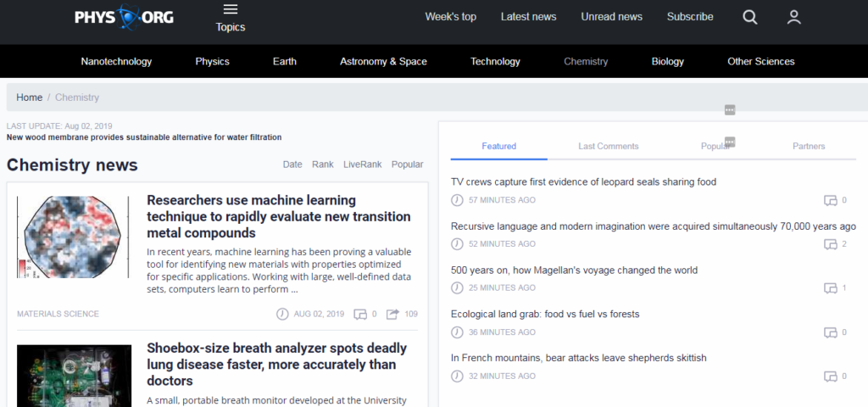Viewport: 868px width, 407px height.
Task: Click comment icon for ecological land grab story
Action: pos(830,332)
